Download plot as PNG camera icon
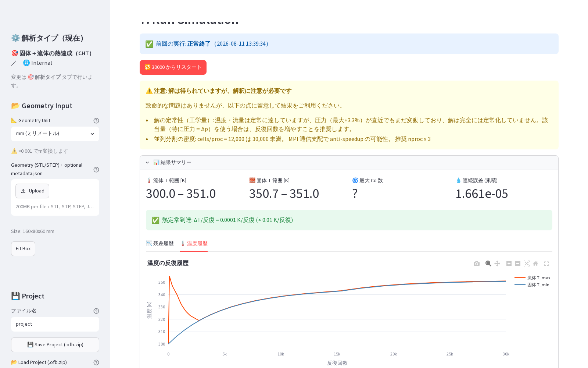The image size is (588, 368). point(477,263)
